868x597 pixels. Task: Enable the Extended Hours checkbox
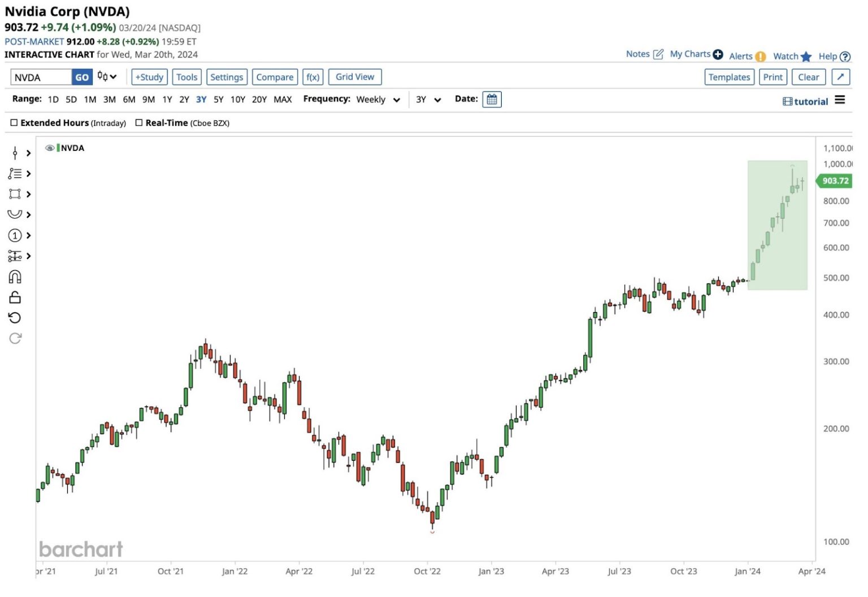(14, 123)
